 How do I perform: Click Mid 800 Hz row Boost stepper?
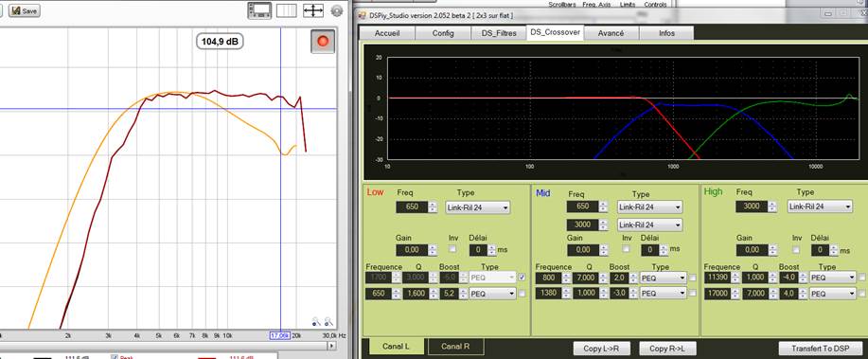click(x=634, y=278)
